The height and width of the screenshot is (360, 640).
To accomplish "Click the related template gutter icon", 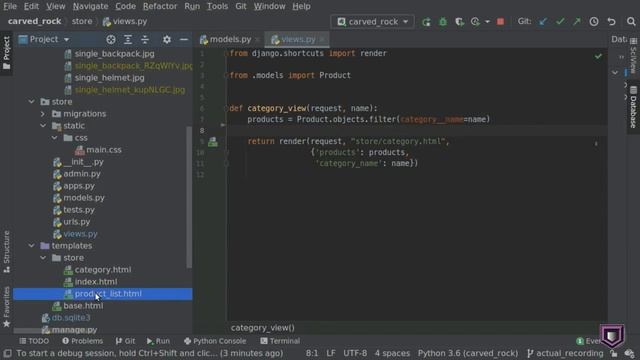I will [x=213, y=142].
